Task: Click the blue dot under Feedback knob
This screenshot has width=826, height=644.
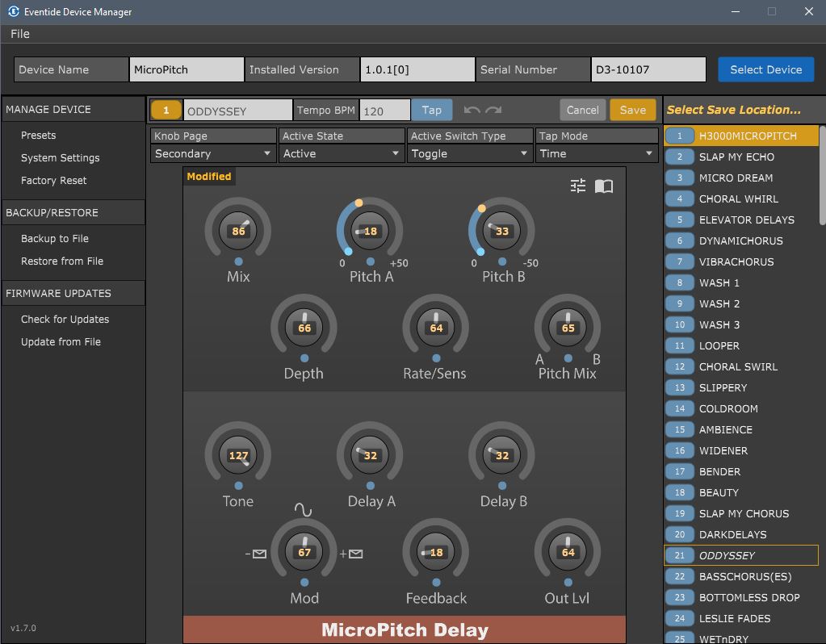Action: click(x=436, y=583)
